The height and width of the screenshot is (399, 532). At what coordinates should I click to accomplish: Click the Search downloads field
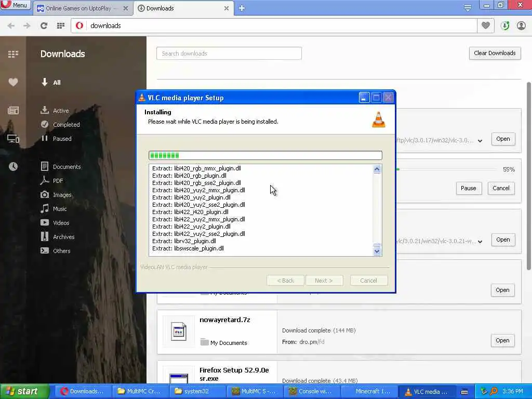[x=229, y=54]
